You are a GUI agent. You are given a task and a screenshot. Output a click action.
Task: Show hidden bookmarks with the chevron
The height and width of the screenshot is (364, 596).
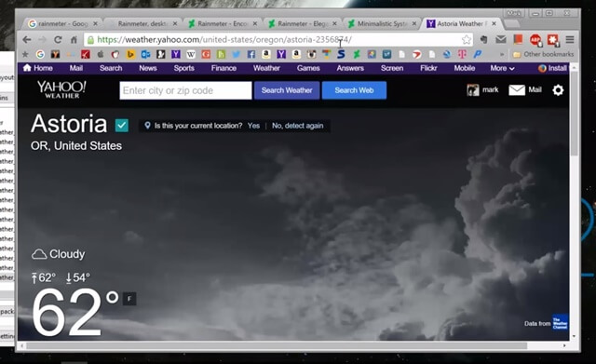tap(502, 54)
